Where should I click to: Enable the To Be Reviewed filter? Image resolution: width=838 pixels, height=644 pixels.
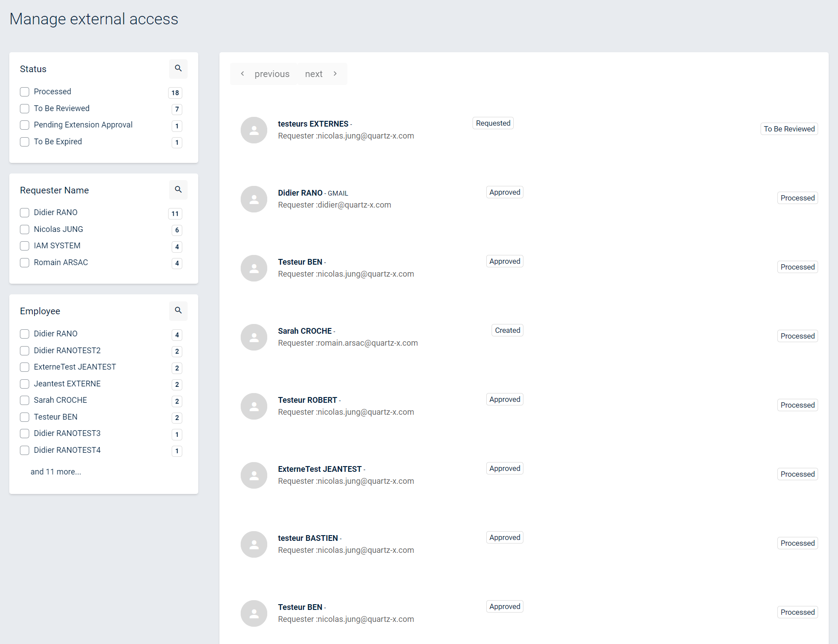(25, 108)
